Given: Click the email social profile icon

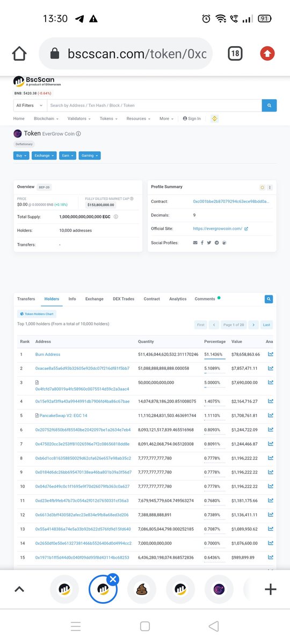Looking at the screenshot, I should [195, 243].
